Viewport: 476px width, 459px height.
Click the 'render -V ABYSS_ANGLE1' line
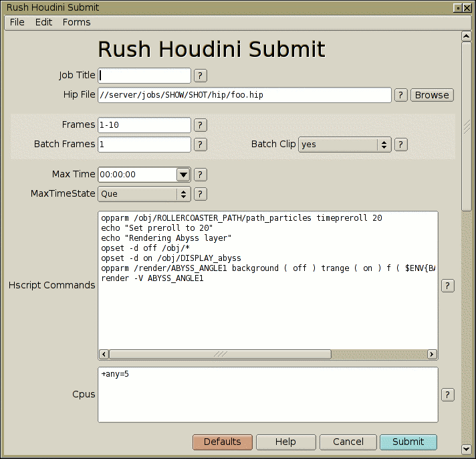[x=152, y=278]
